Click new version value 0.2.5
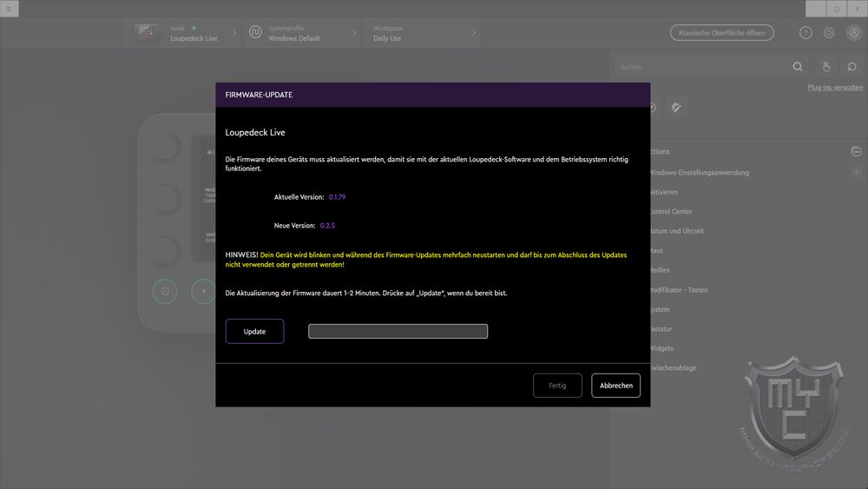The image size is (868, 489). [327, 226]
